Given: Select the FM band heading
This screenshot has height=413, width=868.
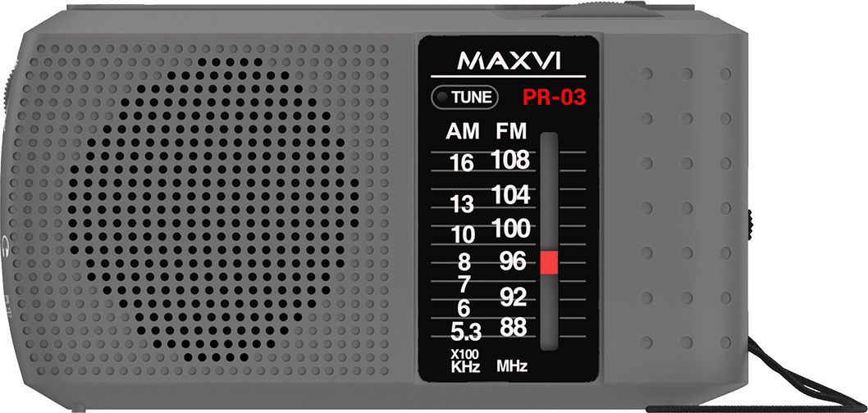Looking at the screenshot, I should click(x=511, y=132).
